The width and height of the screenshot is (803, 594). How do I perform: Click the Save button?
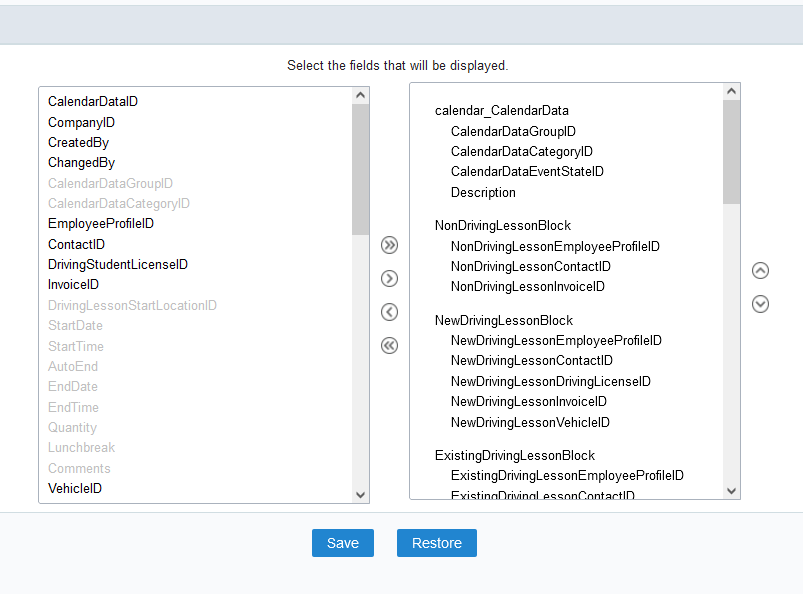click(x=343, y=543)
